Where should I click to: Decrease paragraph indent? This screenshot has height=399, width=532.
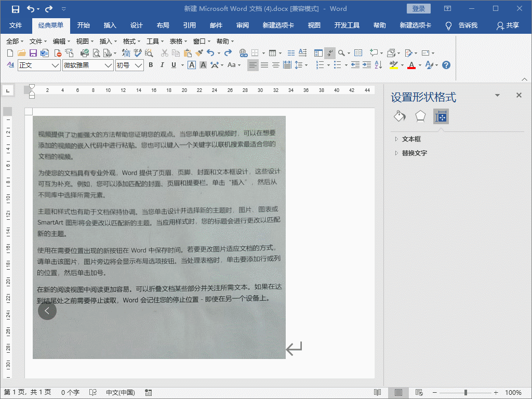(355, 65)
